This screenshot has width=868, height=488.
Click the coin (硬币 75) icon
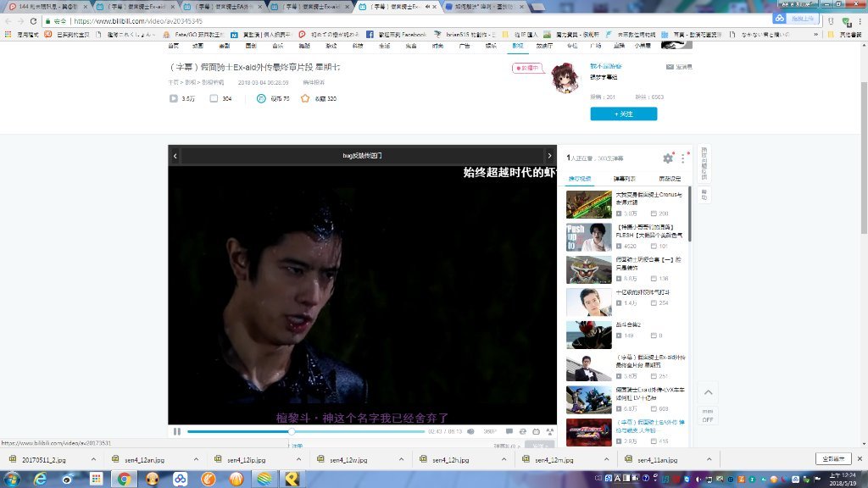pyautogui.click(x=261, y=98)
